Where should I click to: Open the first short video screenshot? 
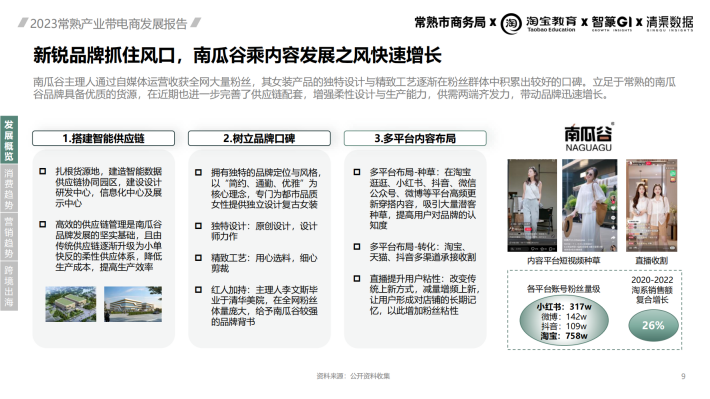532,205
